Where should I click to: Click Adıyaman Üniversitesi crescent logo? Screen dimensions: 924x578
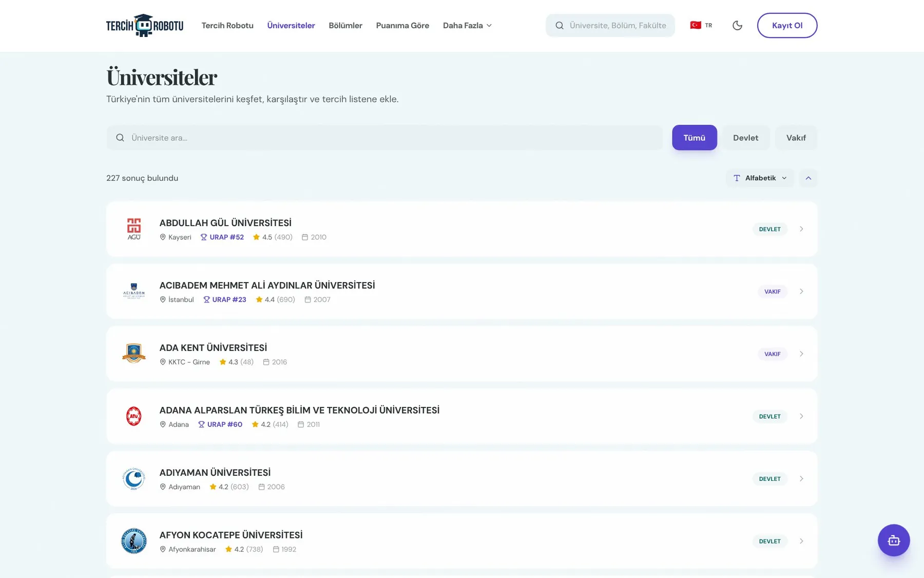click(x=134, y=478)
